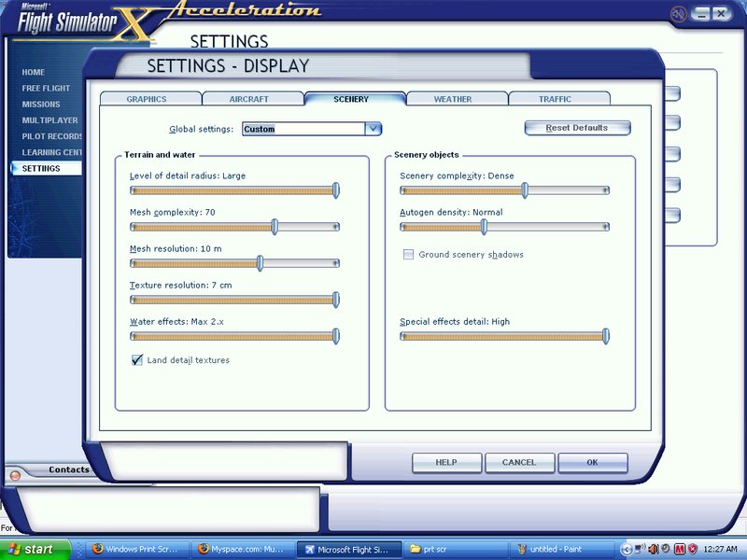
Task: Click the Autogen density slider handle
Action: coord(484,226)
